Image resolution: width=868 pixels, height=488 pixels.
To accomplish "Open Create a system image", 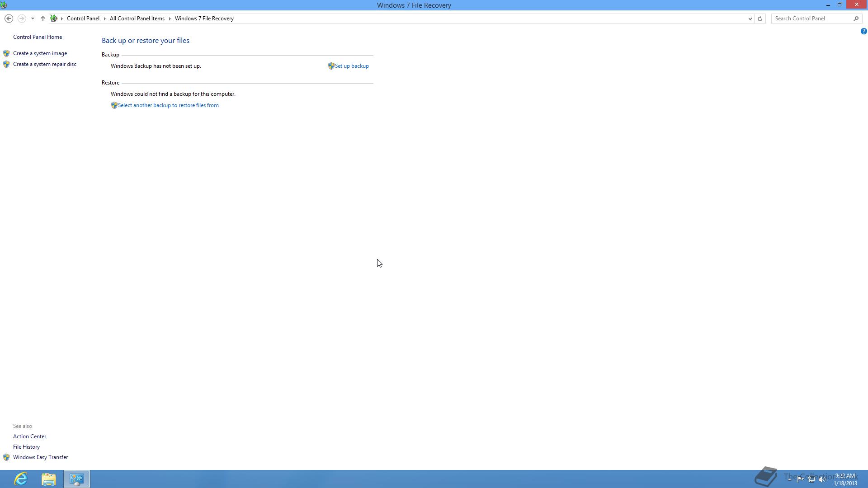I will click(40, 53).
